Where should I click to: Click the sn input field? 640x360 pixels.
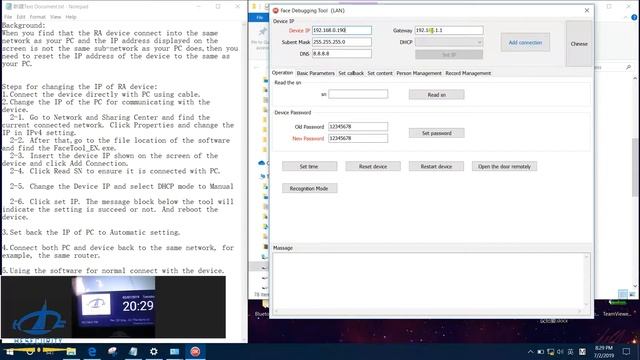[358, 94]
